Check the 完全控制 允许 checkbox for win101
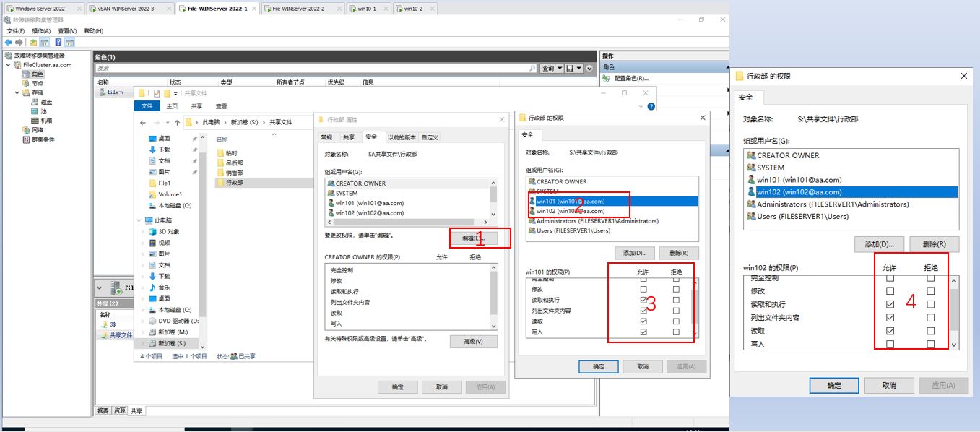 642,279
